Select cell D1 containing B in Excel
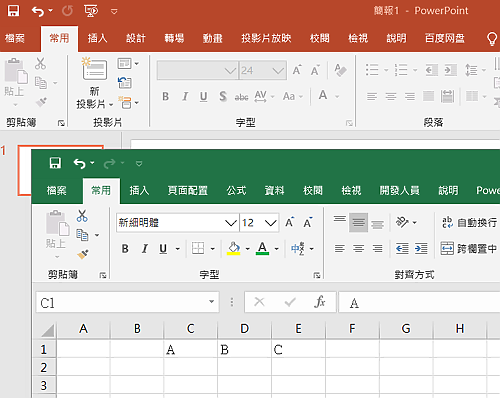This screenshot has height=398, width=500. point(245,349)
